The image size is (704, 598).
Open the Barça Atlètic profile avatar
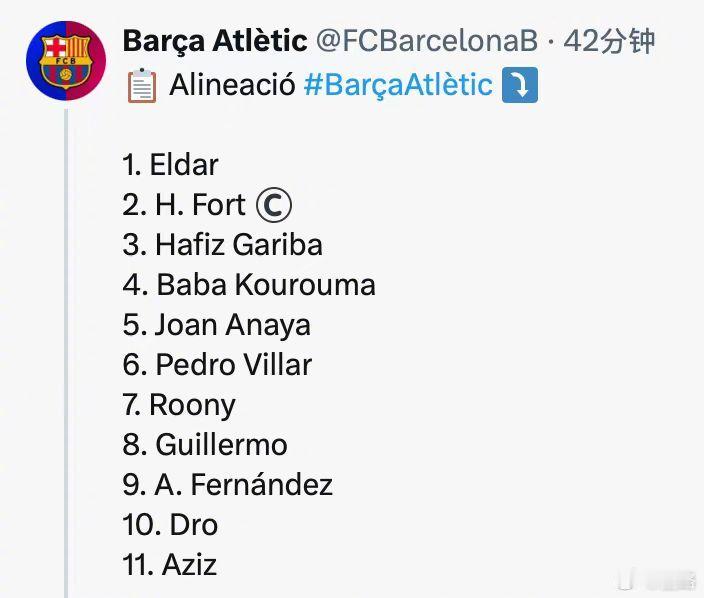(66, 61)
